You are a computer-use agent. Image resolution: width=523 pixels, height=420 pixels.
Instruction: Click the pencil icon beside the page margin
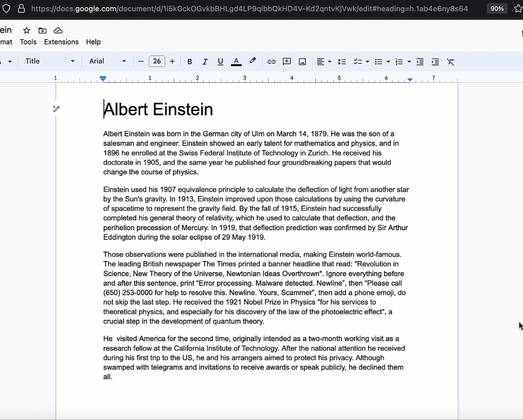[x=56, y=109]
